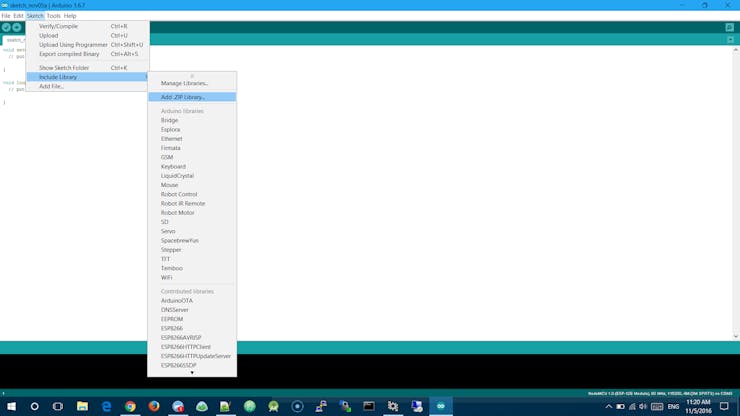Close the open Sketch menu
The width and height of the screenshot is (740, 416).
pos(35,16)
